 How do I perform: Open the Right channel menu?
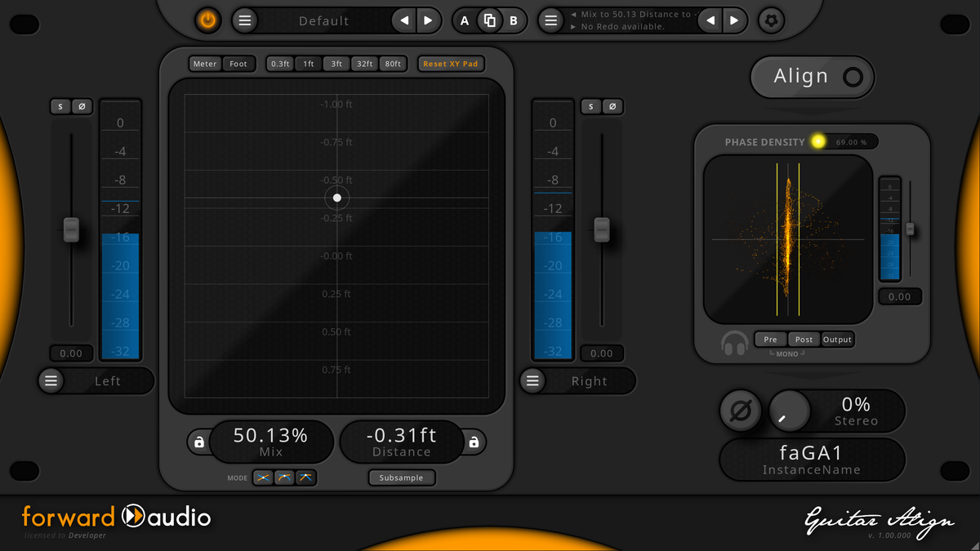tap(533, 380)
